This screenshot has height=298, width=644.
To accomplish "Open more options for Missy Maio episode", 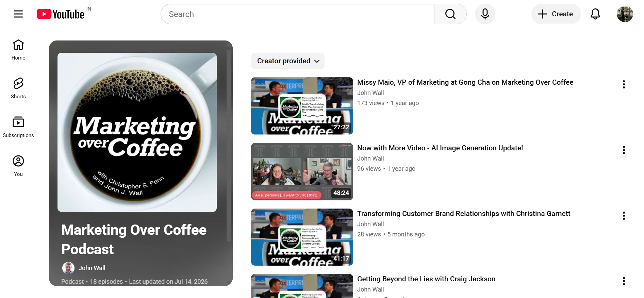I will pos(624,84).
